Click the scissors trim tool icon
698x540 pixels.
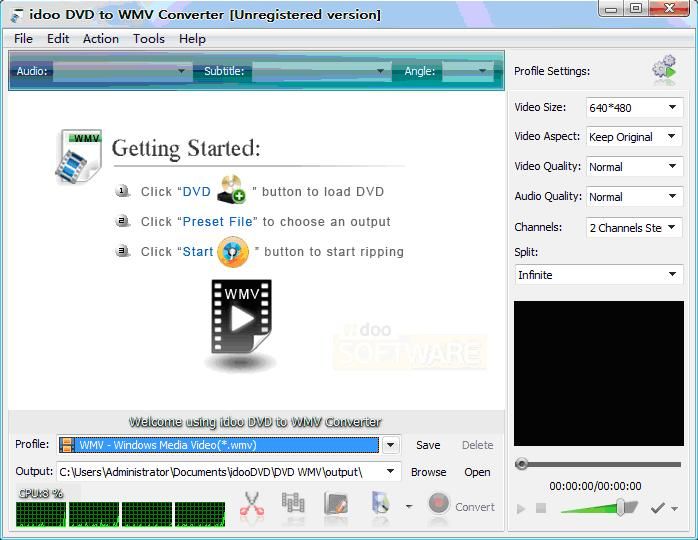click(252, 505)
